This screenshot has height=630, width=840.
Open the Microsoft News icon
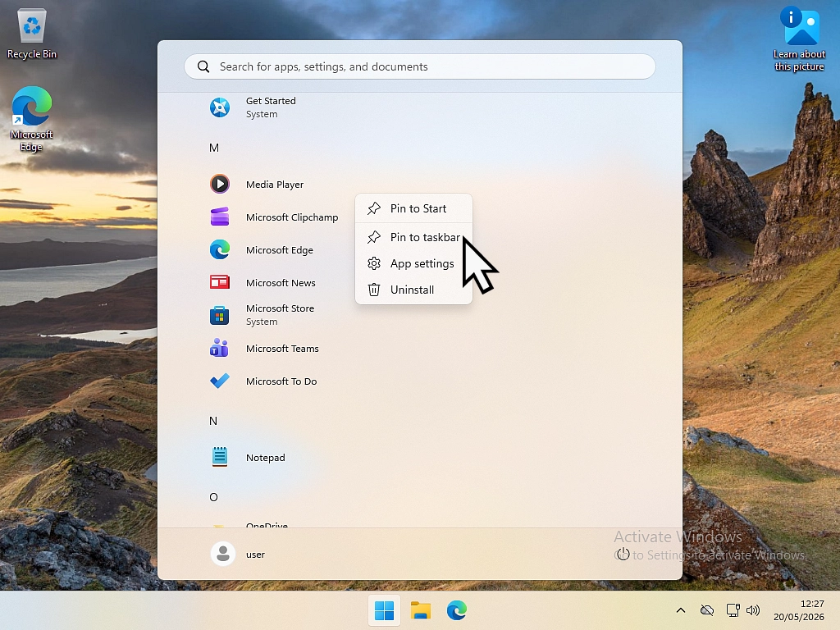click(x=220, y=282)
